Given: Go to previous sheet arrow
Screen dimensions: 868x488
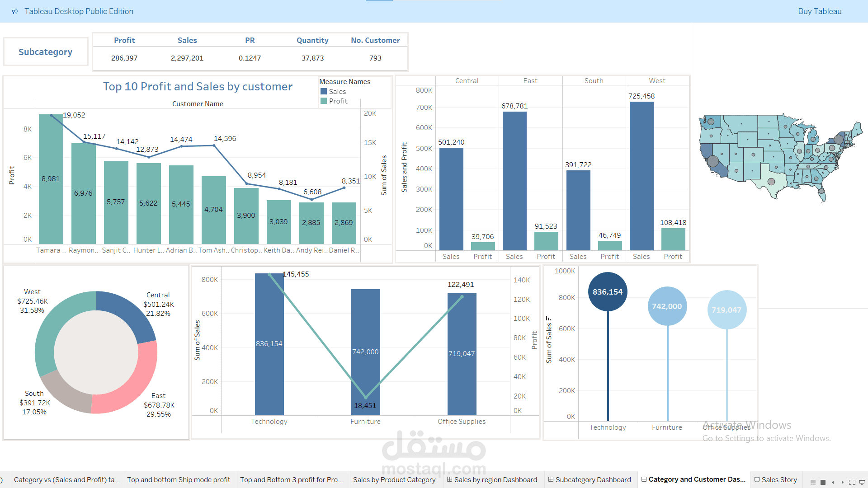Looking at the screenshot, I should (833, 482).
